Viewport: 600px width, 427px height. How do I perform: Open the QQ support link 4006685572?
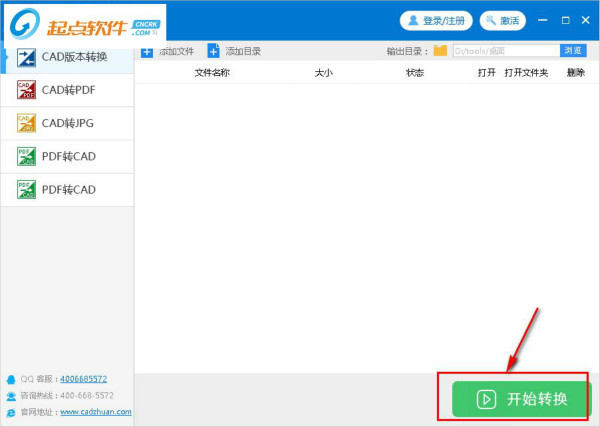pos(83,379)
